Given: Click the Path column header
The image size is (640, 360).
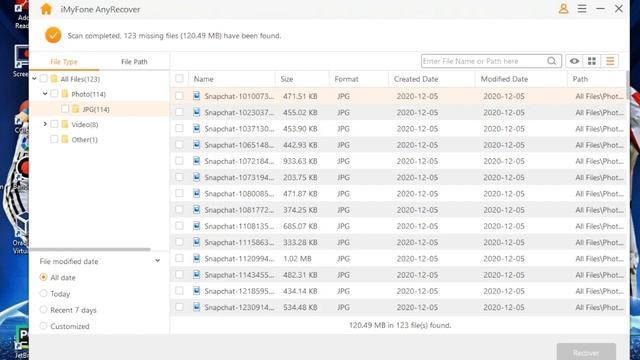Looking at the screenshot, I should tap(596, 79).
